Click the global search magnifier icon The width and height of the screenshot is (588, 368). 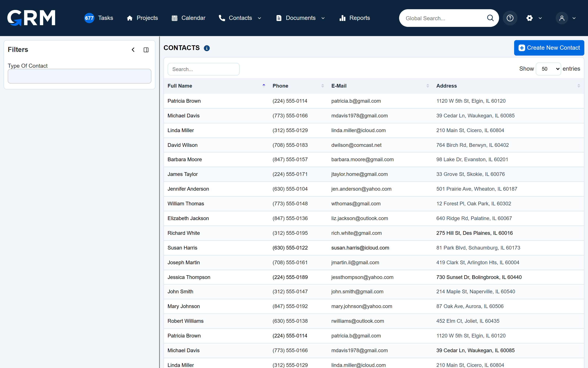coord(490,18)
